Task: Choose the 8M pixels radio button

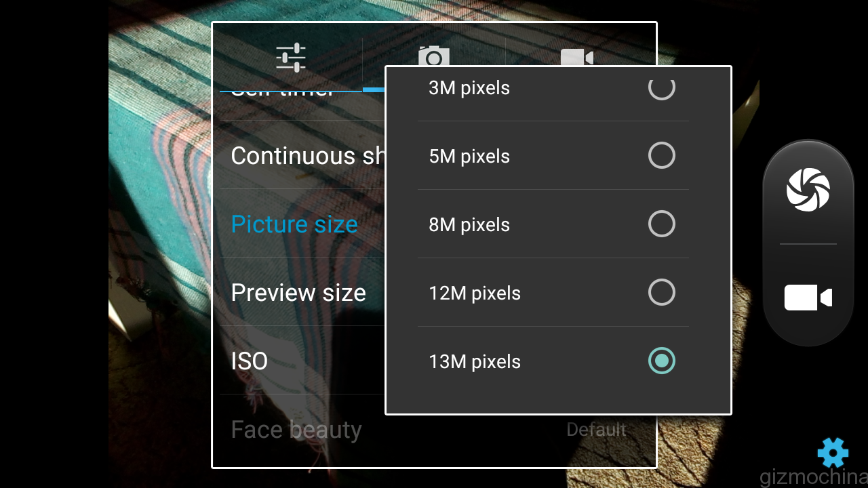Action: pos(661,224)
